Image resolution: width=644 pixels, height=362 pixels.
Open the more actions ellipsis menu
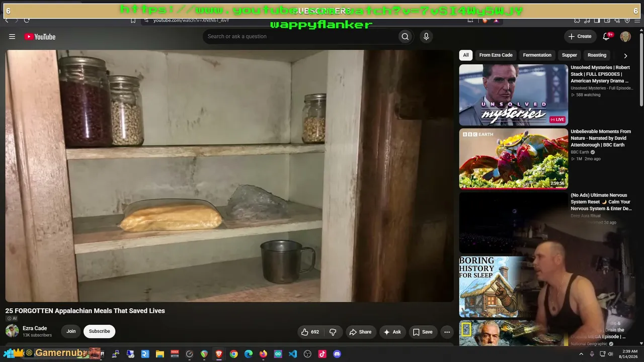click(x=447, y=332)
